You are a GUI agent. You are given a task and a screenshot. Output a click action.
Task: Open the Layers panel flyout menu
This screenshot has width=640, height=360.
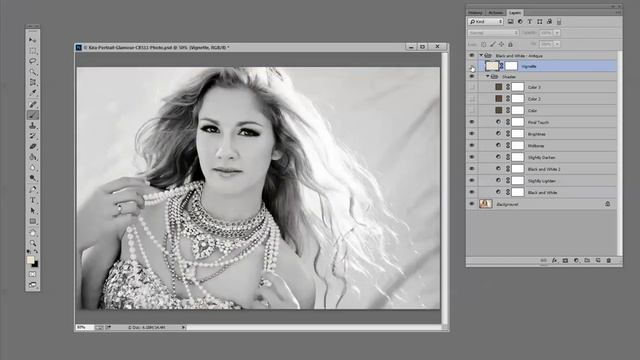(618, 13)
